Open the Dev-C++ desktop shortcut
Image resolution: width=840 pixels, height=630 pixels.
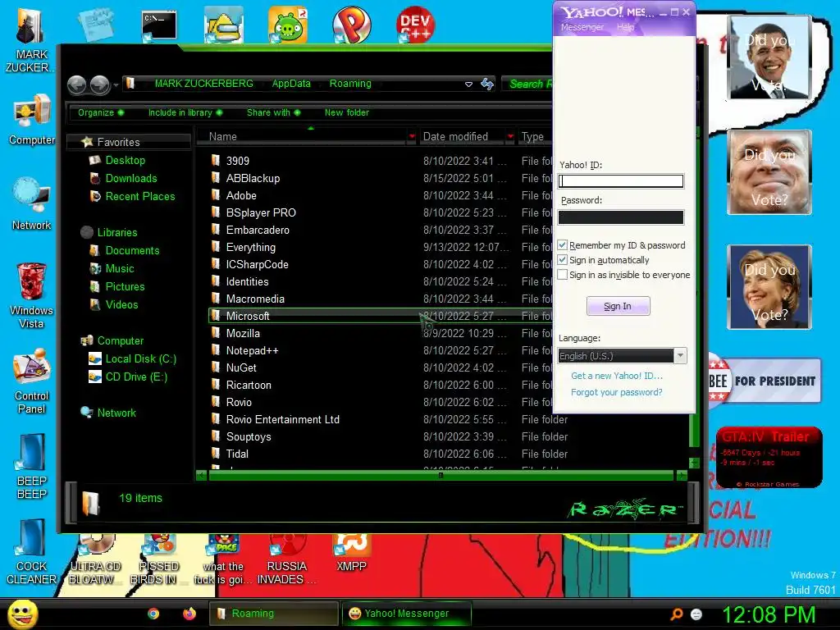click(x=415, y=25)
